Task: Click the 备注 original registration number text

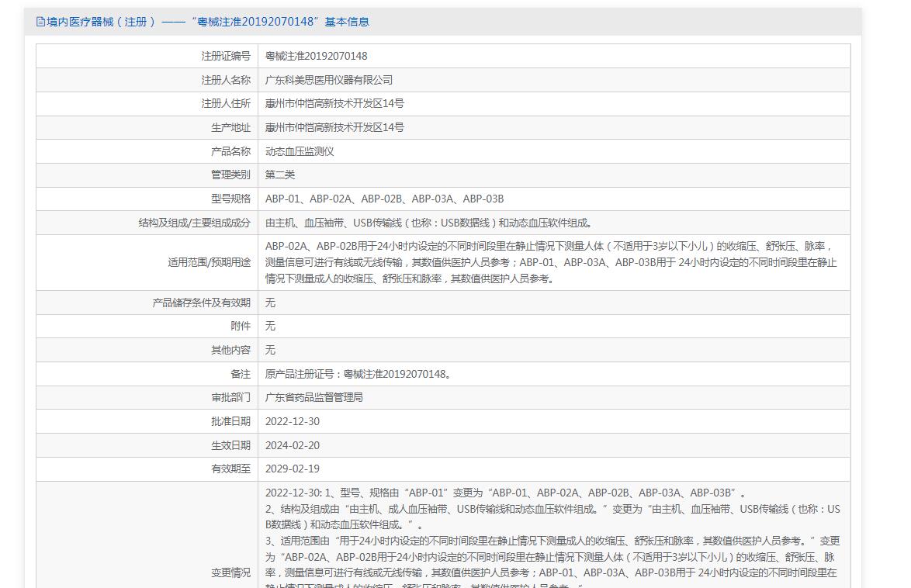Action: point(358,374)
